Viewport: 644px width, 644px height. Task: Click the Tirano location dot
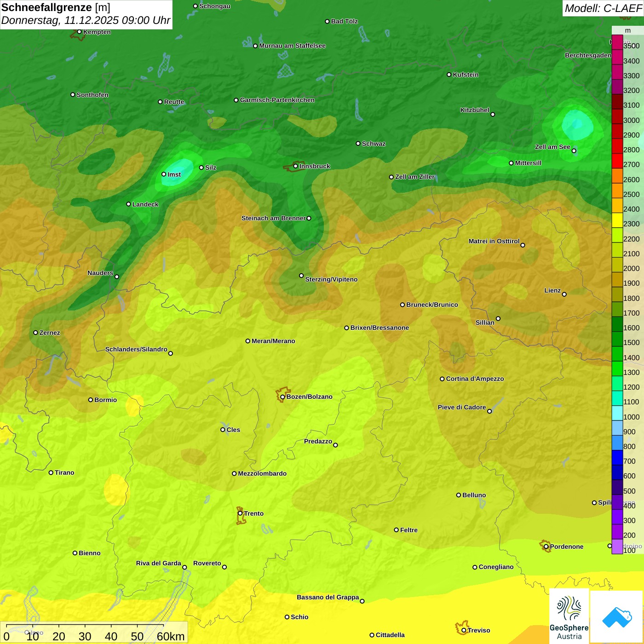51,472
